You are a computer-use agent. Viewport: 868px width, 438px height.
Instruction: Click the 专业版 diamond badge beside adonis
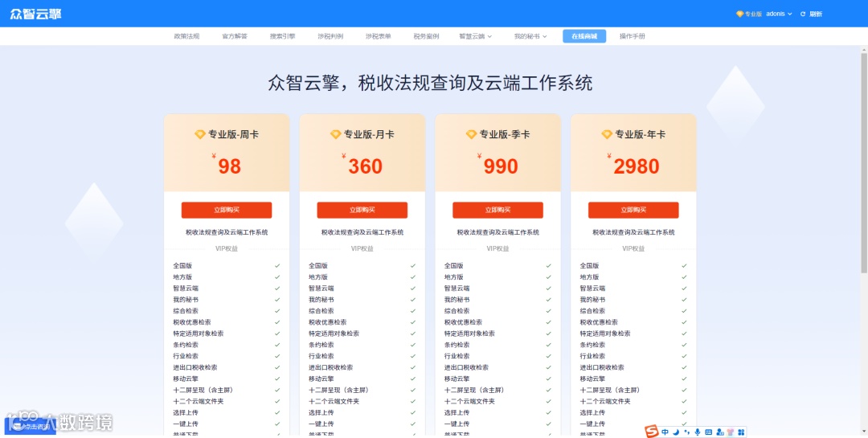749,14
